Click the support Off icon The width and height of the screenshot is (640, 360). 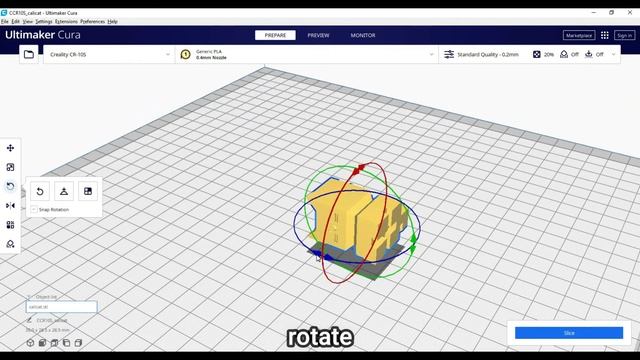(x=564, y=54)
